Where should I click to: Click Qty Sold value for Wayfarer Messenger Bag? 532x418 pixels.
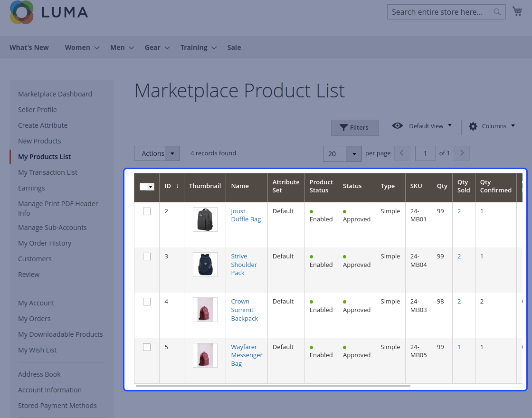459,347
